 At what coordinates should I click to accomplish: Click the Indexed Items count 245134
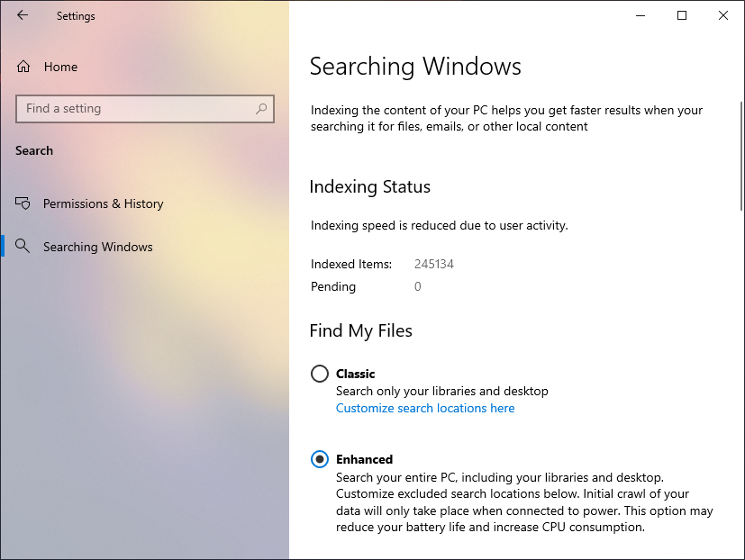(434, 264)
